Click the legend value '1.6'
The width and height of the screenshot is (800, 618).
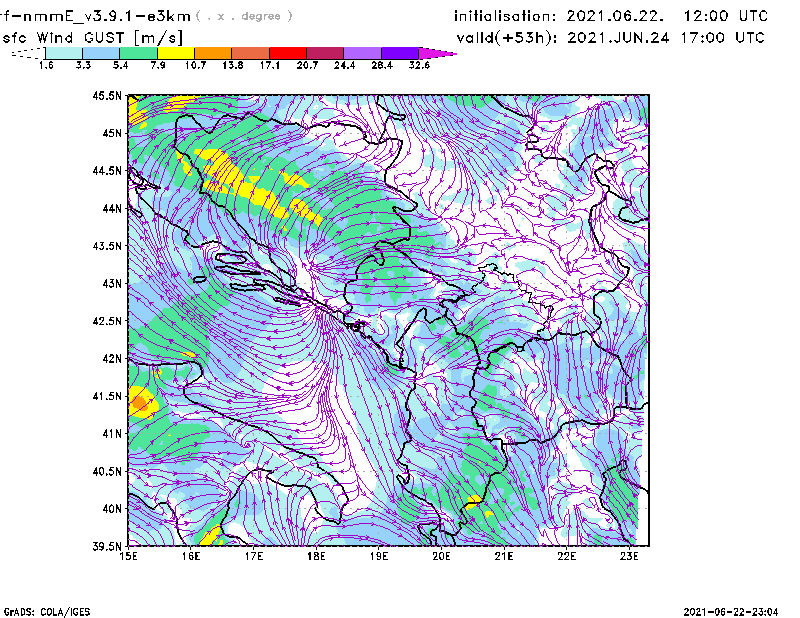pyautogui.click(x=46, y=65)
